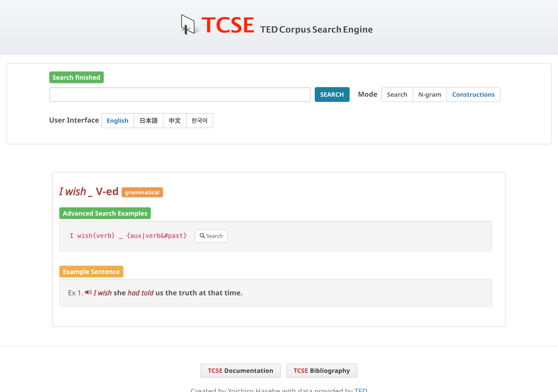The width and height of the screenshot is (558, 392).
Task: Click the blue SEARCH button
Action: tap(332, 95)
